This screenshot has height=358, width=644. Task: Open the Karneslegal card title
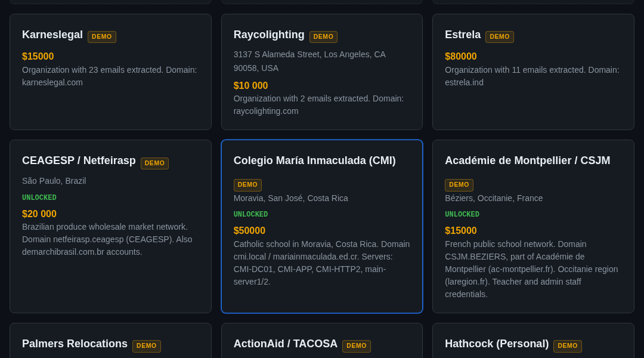point(52,35)
